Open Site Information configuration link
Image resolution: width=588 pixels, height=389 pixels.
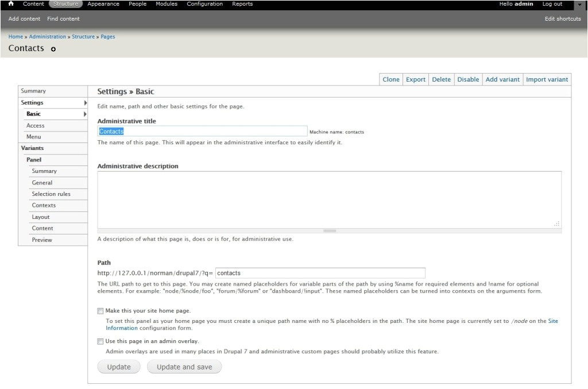point(122,328)
